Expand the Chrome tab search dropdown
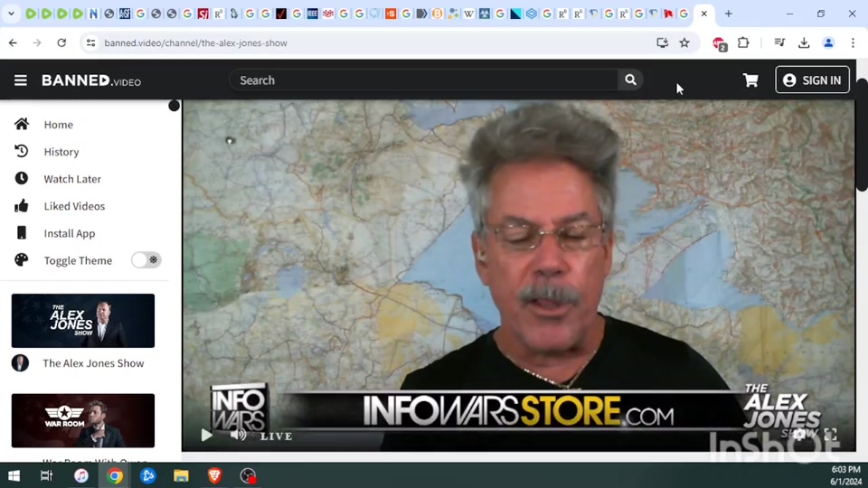 point(11,14)
